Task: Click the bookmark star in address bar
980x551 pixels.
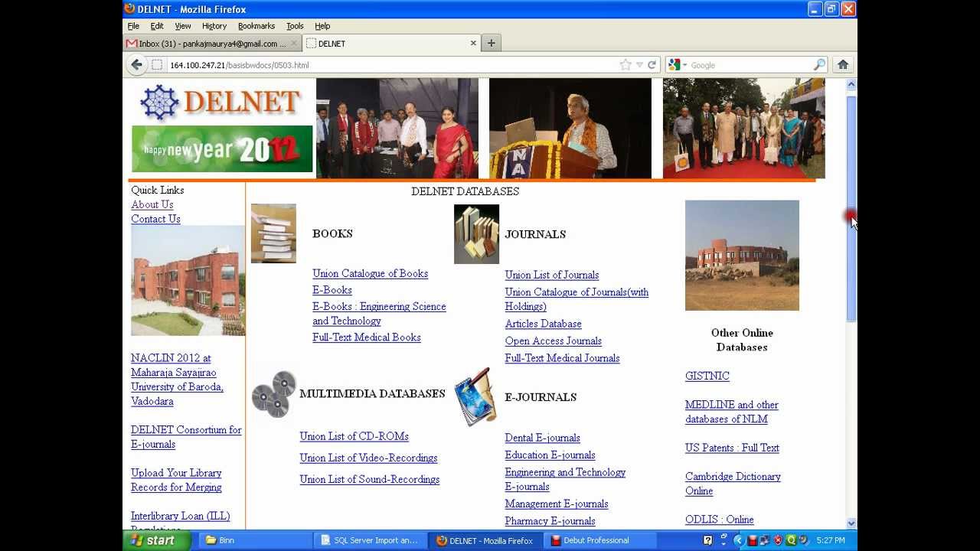Action: click(x=626, y=65)
